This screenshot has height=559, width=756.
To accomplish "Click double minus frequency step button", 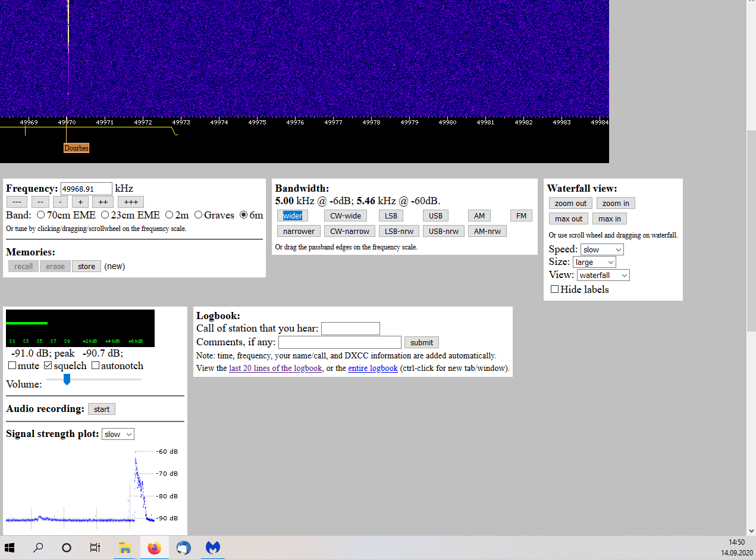I will point(40,202).
